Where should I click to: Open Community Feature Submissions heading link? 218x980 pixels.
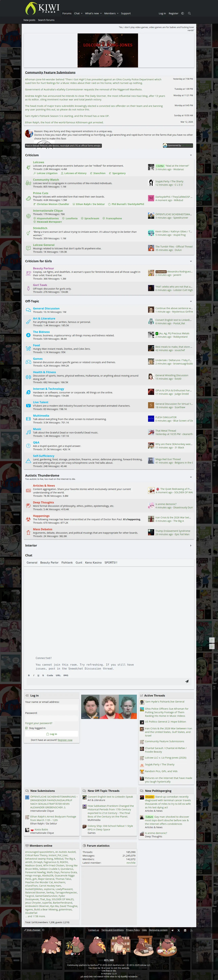[50, 72]
